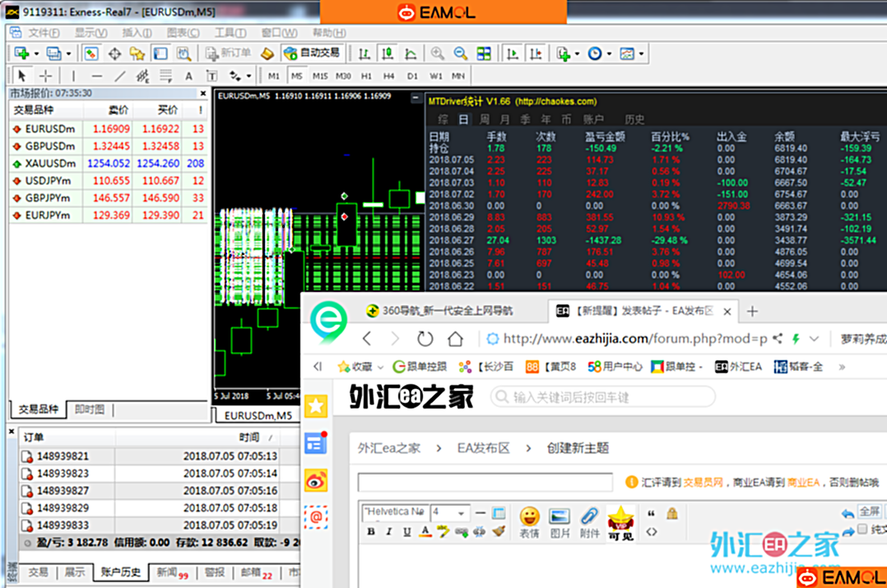887x588 pixels.
Task: Pick font color in forum editor
Action: point(425,531)
